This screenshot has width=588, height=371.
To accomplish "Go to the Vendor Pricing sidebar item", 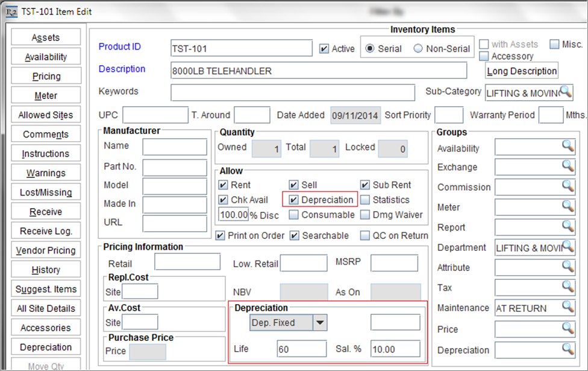I will (x=46, y=250).
